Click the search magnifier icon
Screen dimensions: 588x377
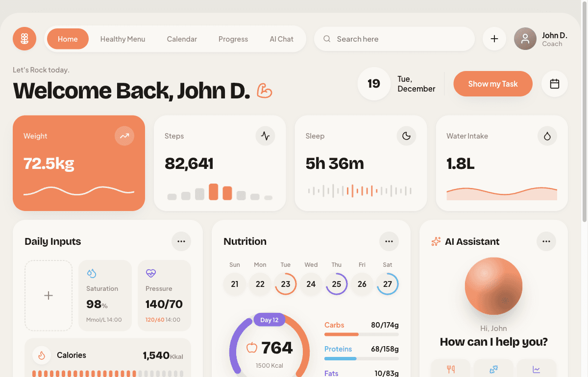pos(327,39)
